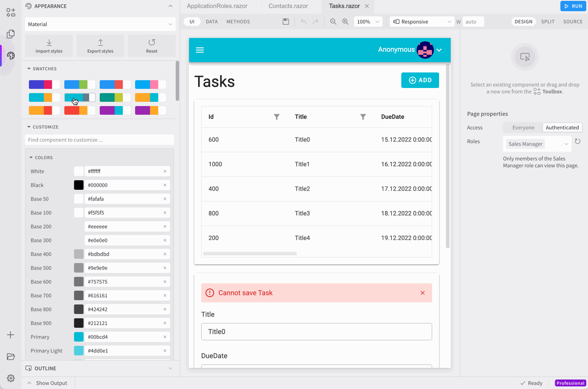Clear the Base 500 color value
This screenshot has width=588, height=389.
165,268
